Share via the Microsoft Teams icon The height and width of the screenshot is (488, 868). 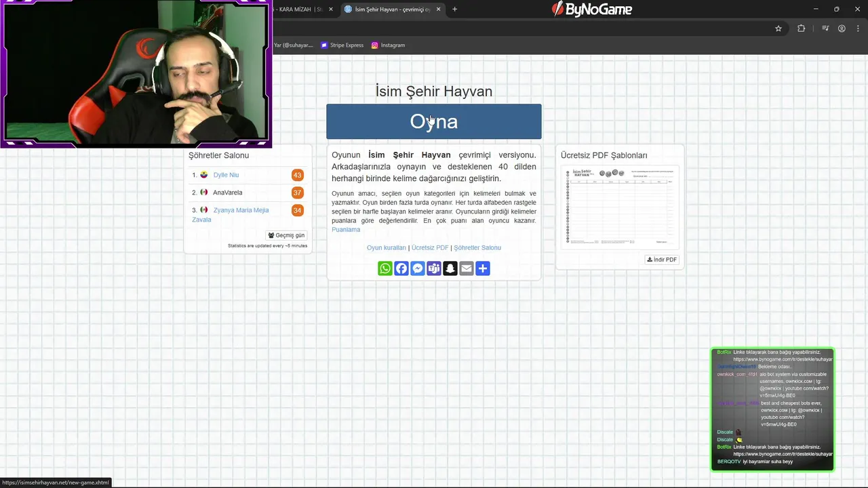click(x=434, y=268)
